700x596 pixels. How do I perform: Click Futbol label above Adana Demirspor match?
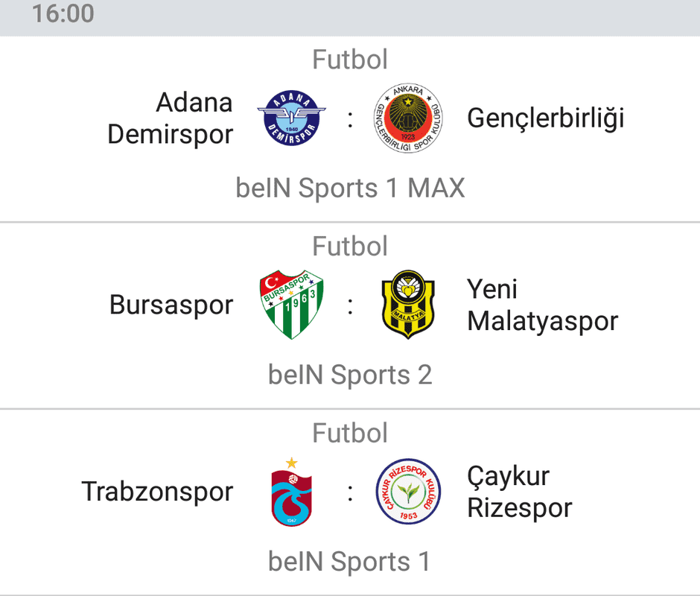[350, 60]
